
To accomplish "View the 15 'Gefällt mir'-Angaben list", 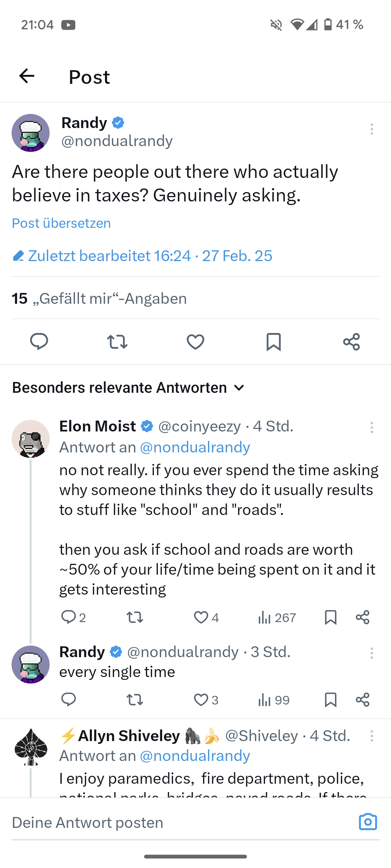I will pos(99,299).
